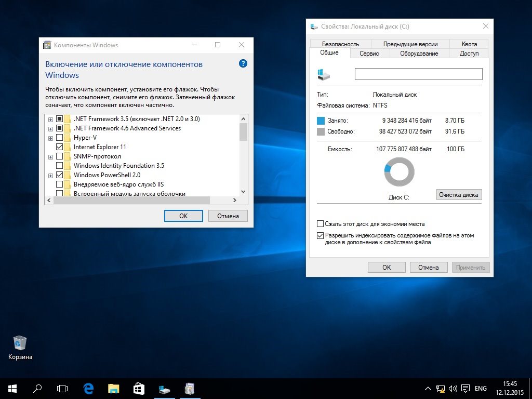This screenshot has height=399, width=532.
Task: Open the Start menu Windows logo
Action: pos(12,389)
